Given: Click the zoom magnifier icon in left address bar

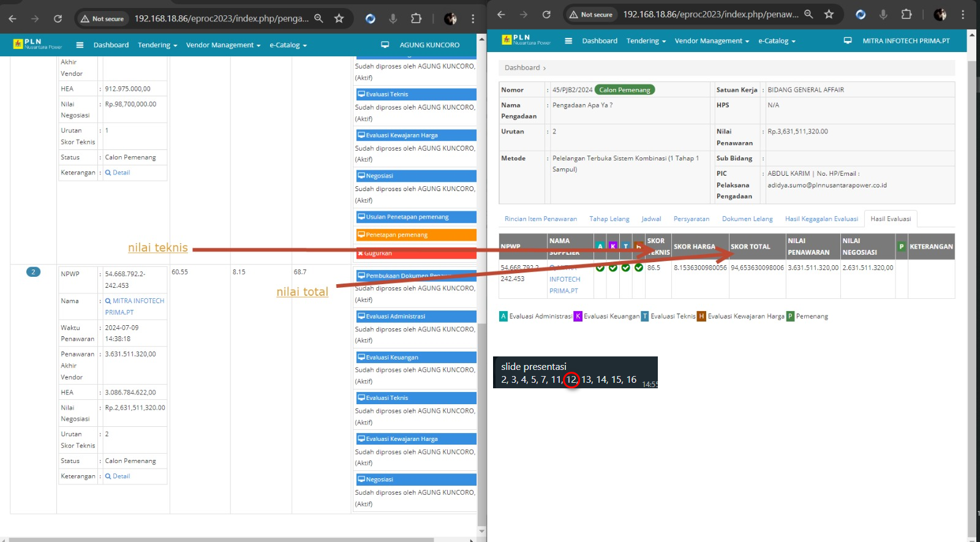Looking at the screenshot, I should tap(318, 18).
